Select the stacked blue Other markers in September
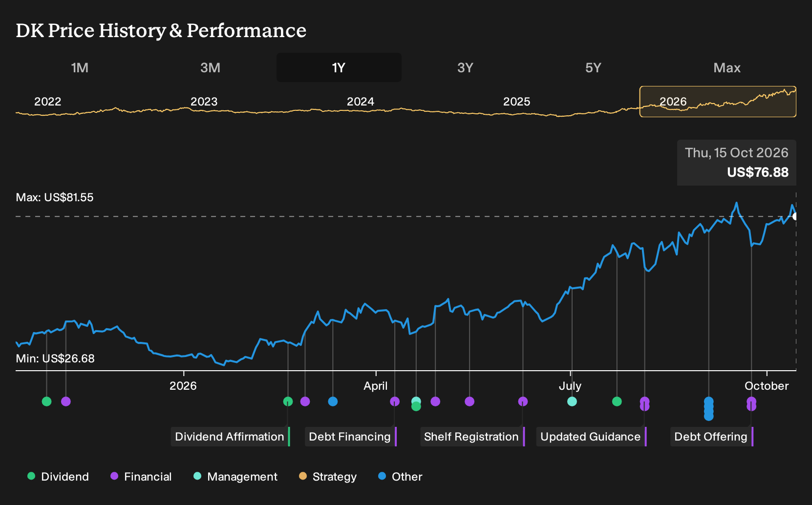 708,409
